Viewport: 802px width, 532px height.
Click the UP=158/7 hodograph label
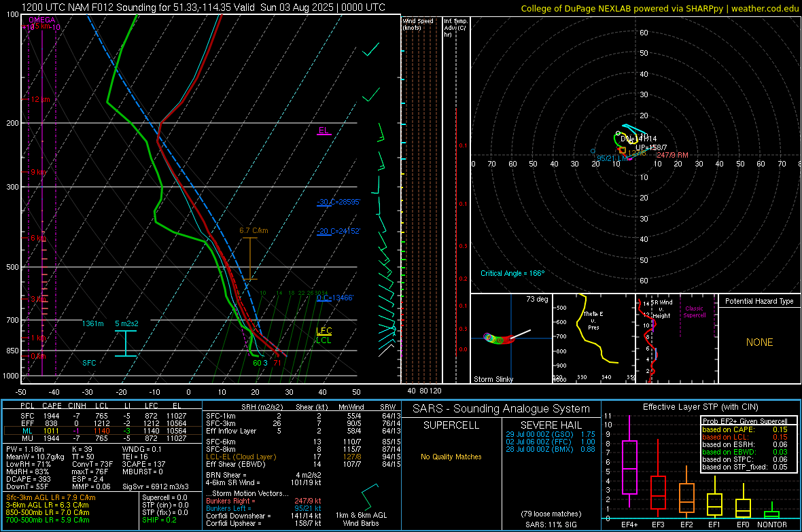pos(651,147)
